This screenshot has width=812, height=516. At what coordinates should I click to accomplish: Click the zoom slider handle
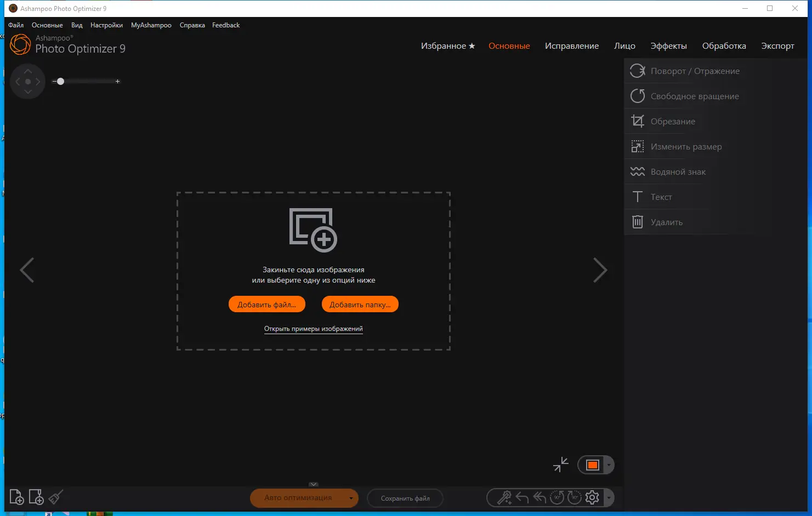click(60, 82)
